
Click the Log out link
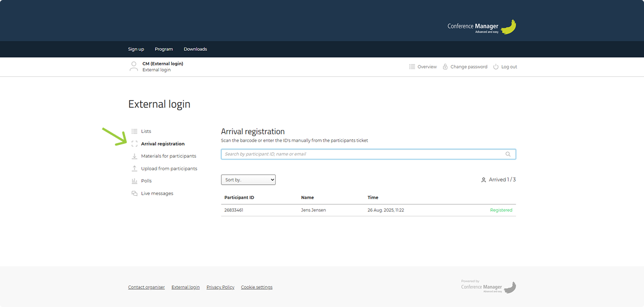click(509, 66)
